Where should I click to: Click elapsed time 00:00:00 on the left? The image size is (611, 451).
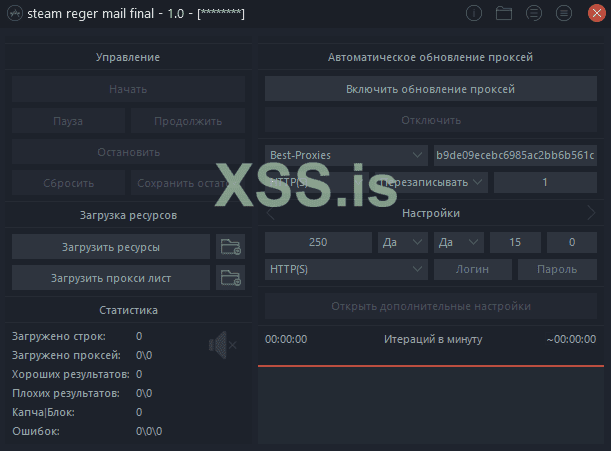tap(286, 339)
